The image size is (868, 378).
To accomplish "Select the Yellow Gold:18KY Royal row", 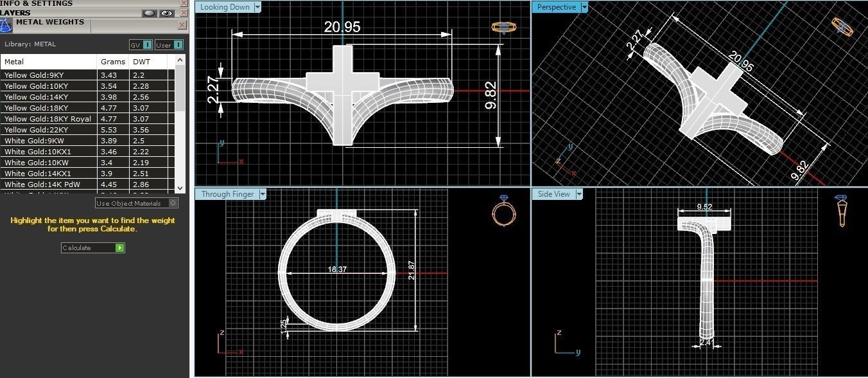I will click(87, 119).
